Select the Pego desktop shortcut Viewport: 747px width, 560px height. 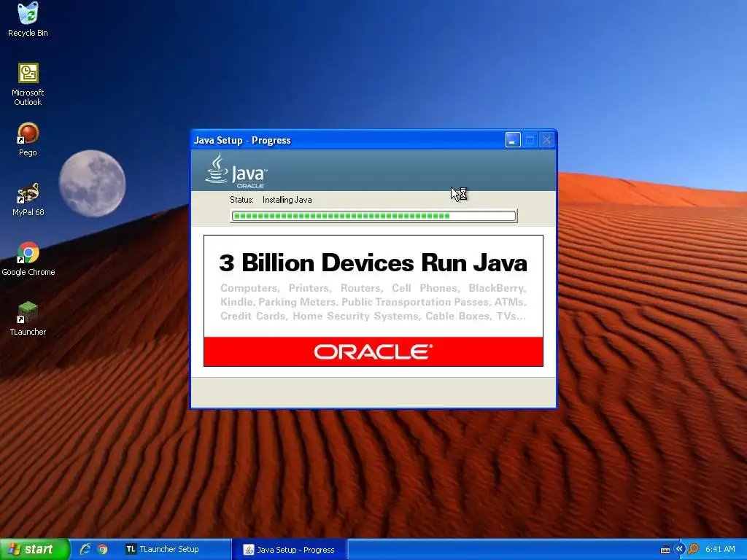(x=28, y=139)
